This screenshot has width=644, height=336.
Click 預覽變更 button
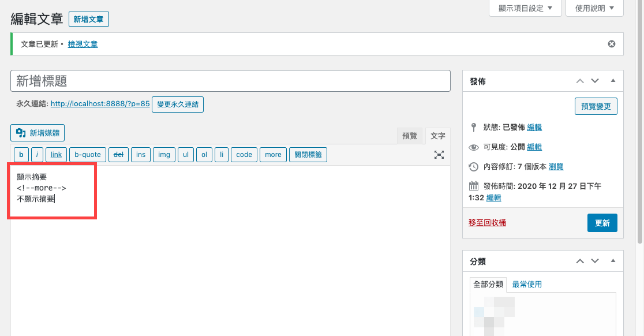[596, 106]
